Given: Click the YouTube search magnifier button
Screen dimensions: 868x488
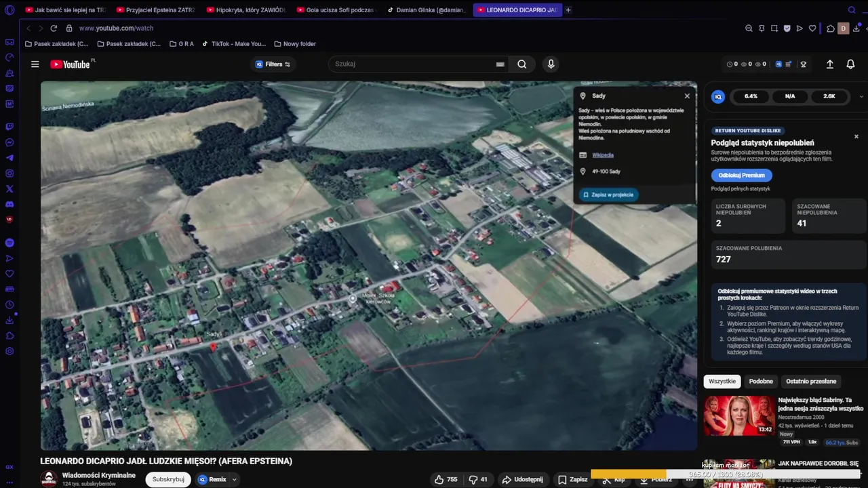Looking at the screenshot, I should [x=521, y=64].
